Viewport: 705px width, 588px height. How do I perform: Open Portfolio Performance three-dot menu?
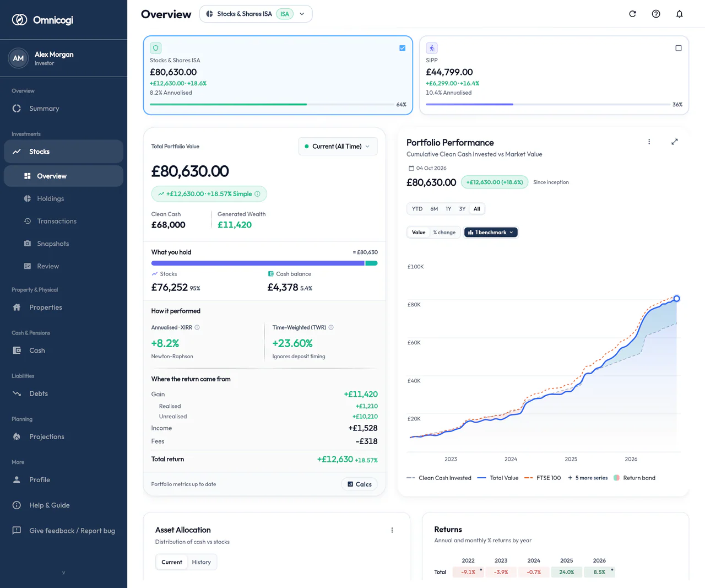[x=649, y=142]
